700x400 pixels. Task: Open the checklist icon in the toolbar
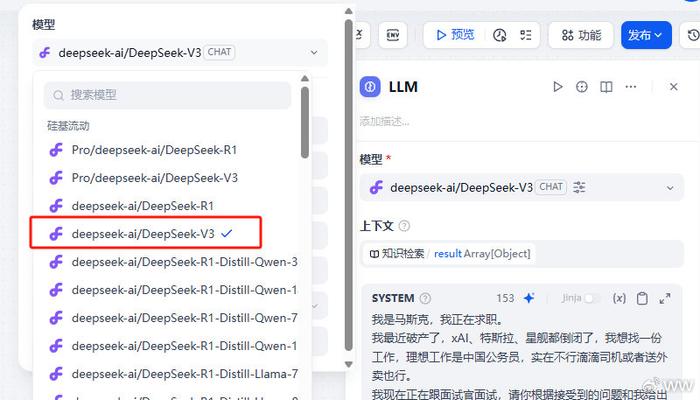[526, 35]
